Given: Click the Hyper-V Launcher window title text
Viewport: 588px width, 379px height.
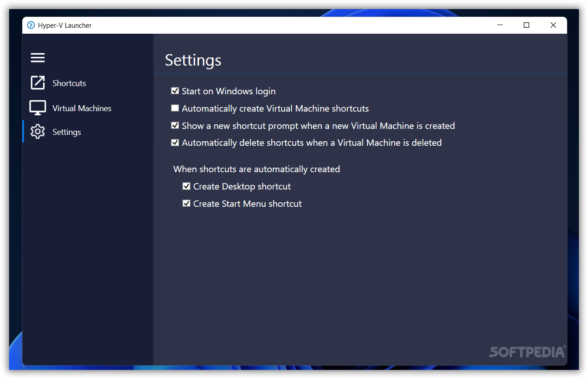Looking at the screenshot, I should click(65, 26).
